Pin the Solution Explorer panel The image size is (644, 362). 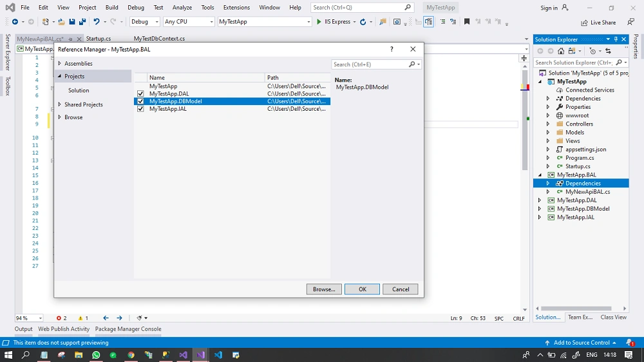pyautogui.click(x=616, y=39)
